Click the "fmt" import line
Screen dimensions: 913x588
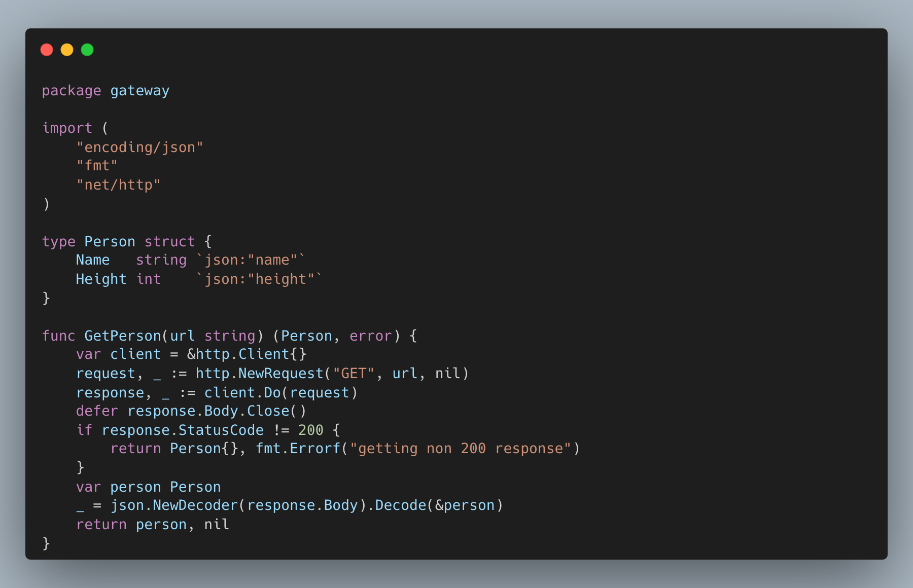[97, 166]
